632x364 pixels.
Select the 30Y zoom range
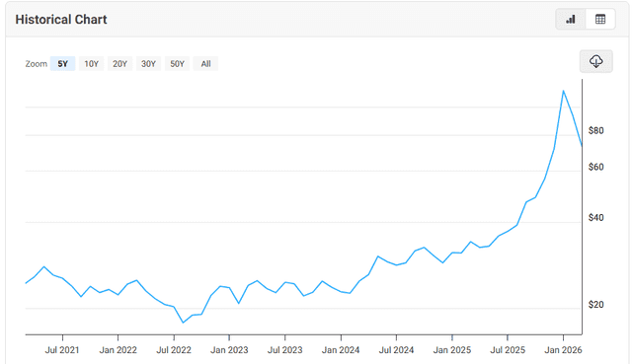click(148, 63)
